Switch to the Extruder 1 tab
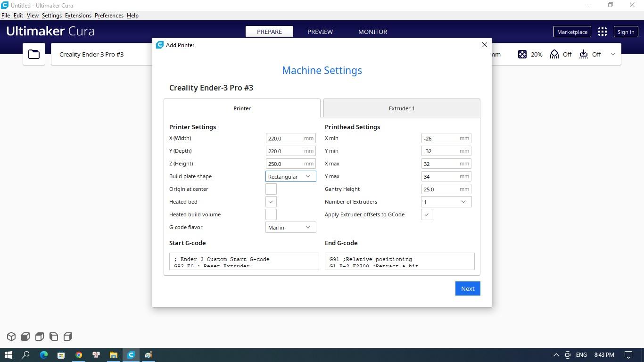 coord(402,108)
